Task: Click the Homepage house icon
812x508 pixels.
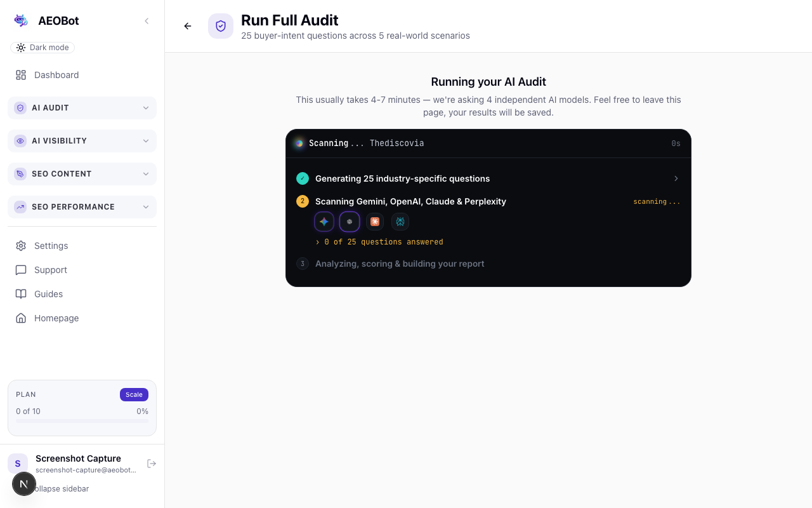Action: 21,318
